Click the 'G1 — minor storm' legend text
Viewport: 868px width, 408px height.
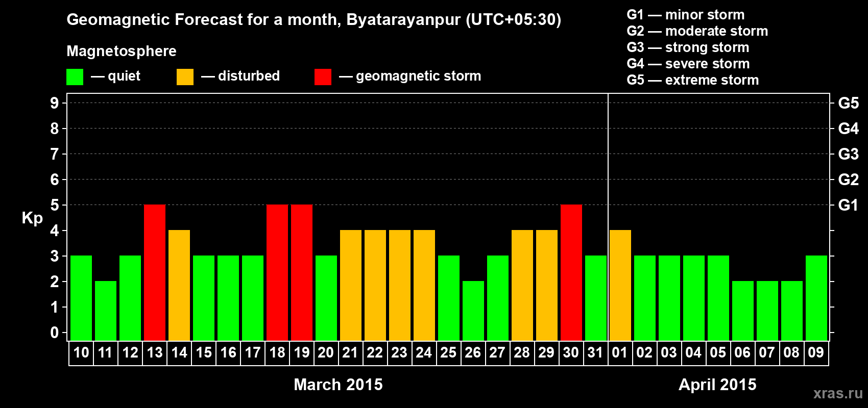[686, 15]
